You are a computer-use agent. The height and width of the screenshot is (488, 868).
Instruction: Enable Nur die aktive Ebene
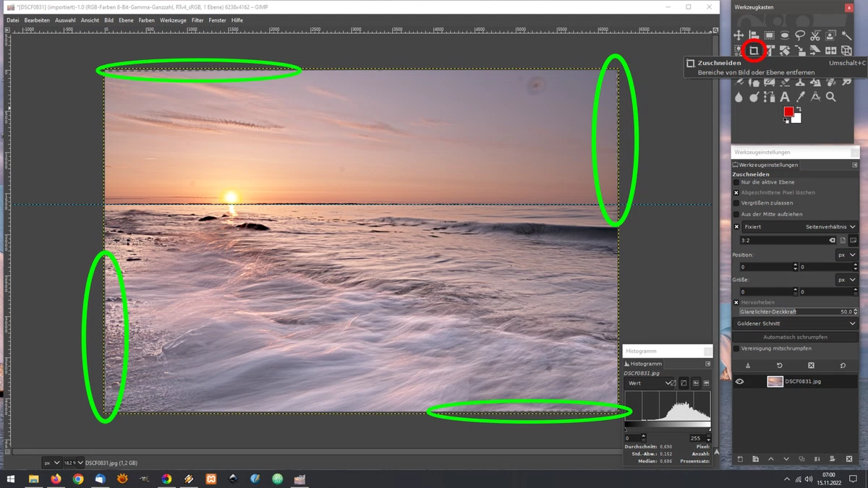click(736, 182)
